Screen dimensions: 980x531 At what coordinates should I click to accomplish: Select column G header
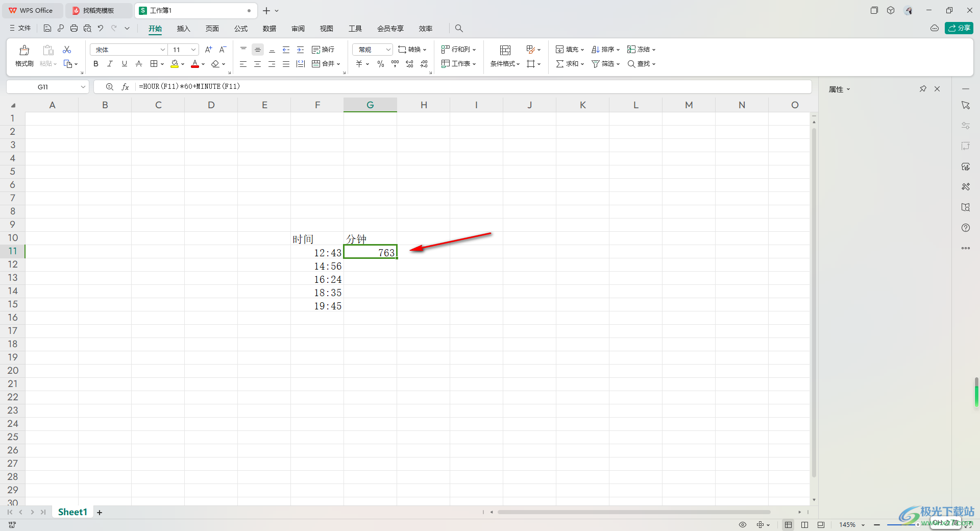point(370,105)
